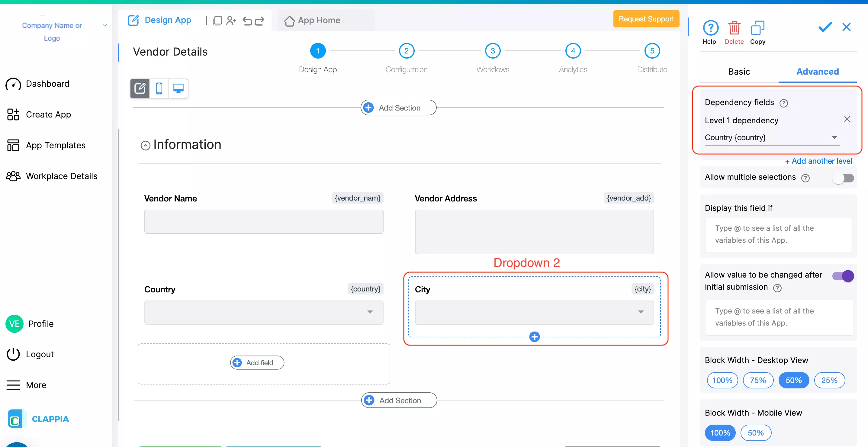
Task: Switch to mobile preview icon
Action: click(x=159, y=88)
